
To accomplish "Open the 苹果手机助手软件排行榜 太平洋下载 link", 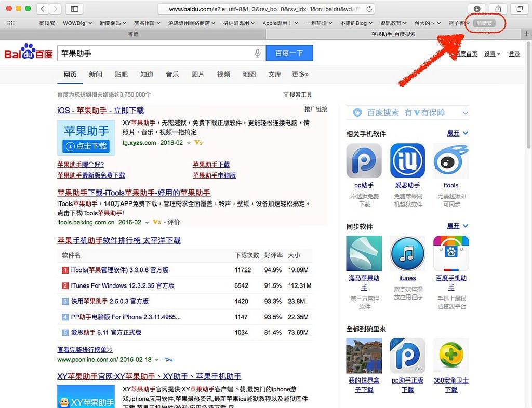I will tap(119, 241).
